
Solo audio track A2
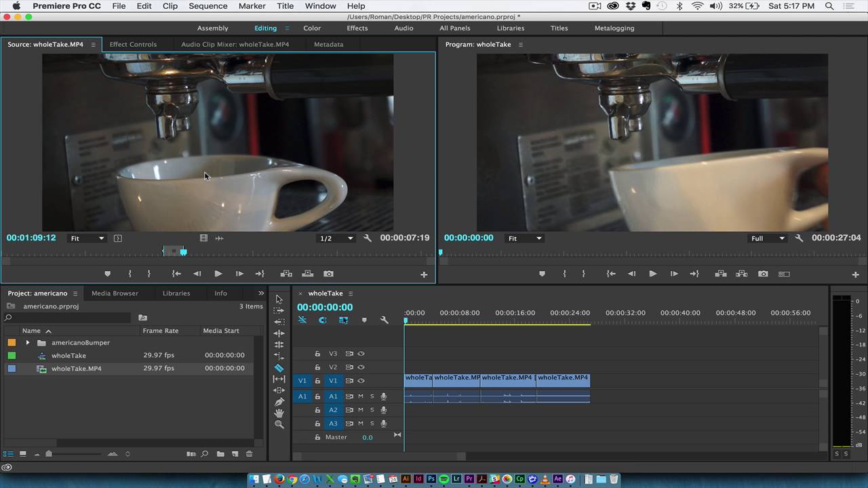372,410
